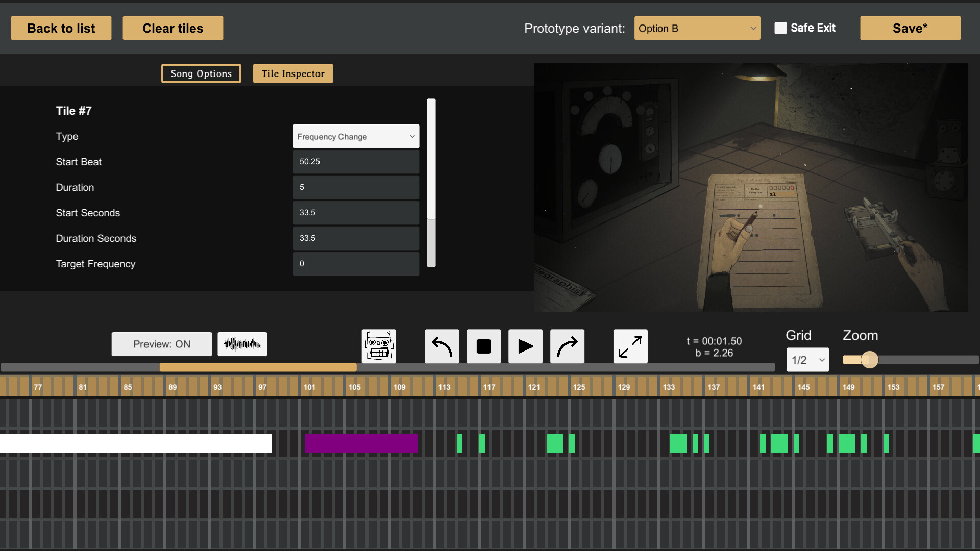This screenshot has width=980, height=551.
Task: Stop playback with the square icon
Action: pos(484,346)
